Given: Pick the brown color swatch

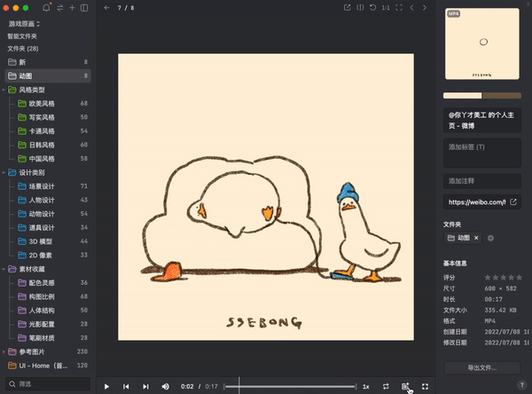Looking at the screenshot, I should (502, 96).
